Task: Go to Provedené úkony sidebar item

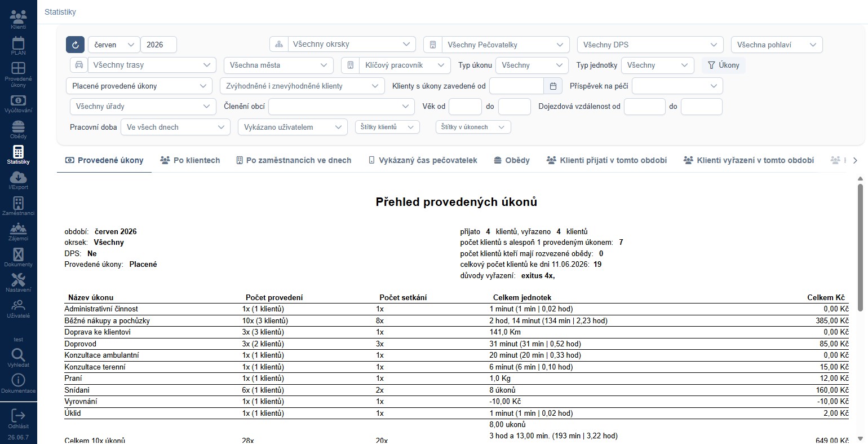Action: [18, 74]
